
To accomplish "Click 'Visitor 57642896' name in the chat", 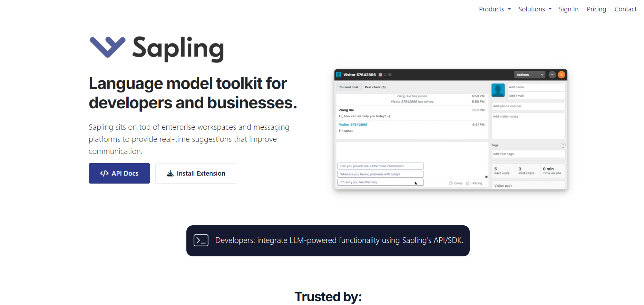I will 353,125.
